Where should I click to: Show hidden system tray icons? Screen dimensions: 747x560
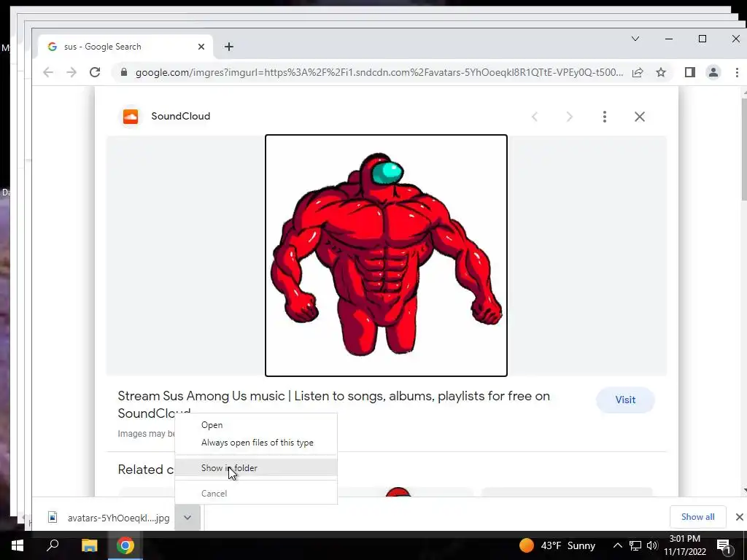pyautogui.click(x=617, y=545)
